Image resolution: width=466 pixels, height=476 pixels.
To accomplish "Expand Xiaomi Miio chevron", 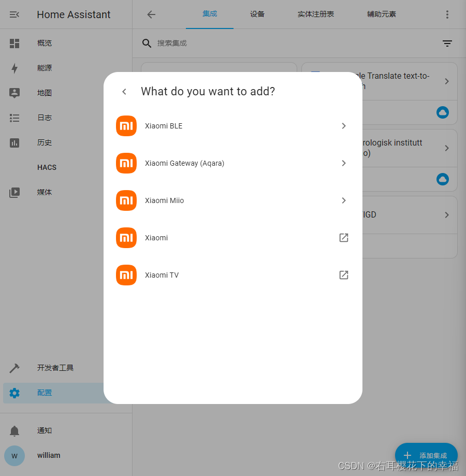I will click(343, 200).
